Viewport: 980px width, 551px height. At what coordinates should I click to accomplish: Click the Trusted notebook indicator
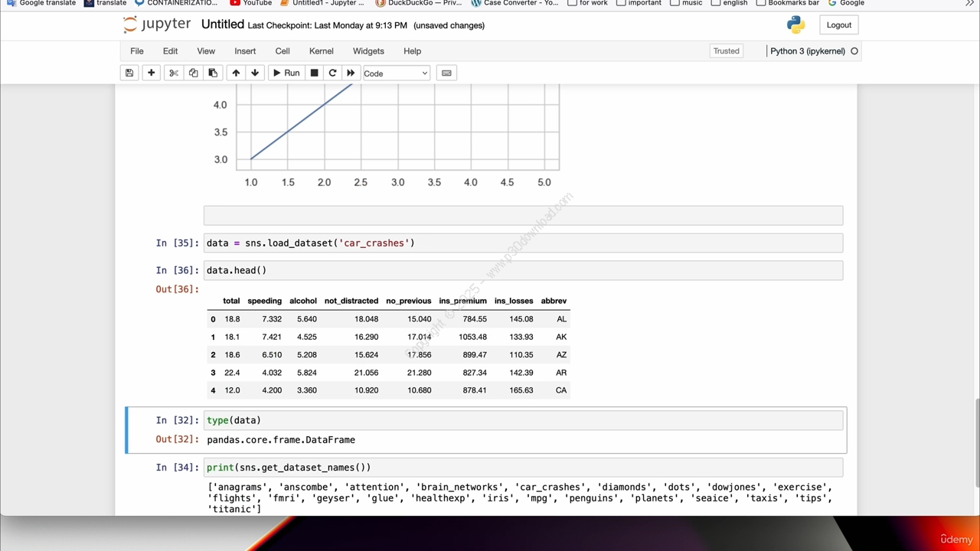tap(727, 51)
